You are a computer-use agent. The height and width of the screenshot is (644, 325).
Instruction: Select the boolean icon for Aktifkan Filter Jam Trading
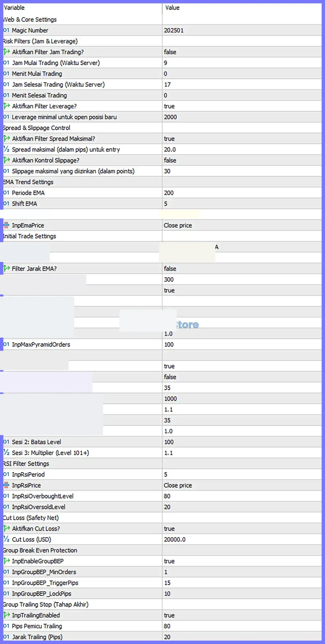(7, 52)
